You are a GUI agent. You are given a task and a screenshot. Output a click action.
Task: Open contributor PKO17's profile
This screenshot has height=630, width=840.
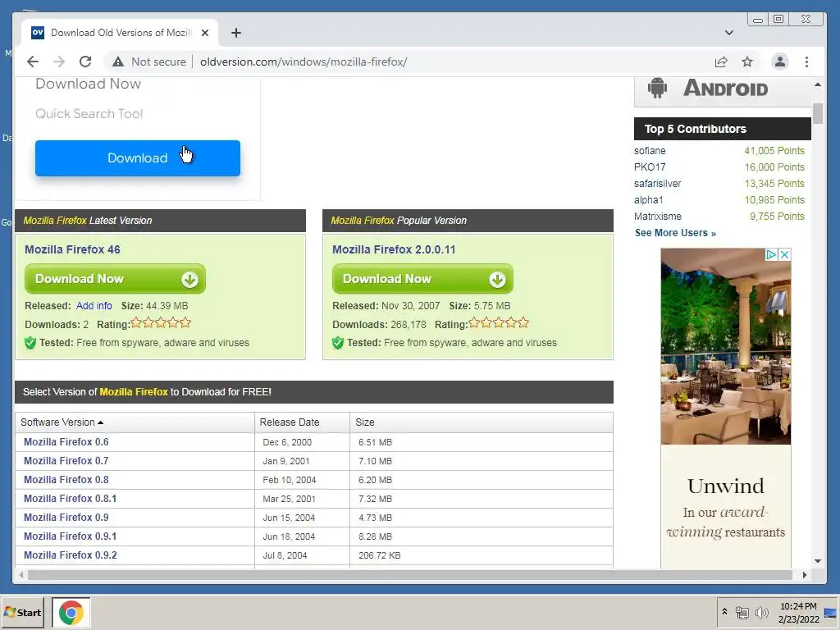(650, 167)
